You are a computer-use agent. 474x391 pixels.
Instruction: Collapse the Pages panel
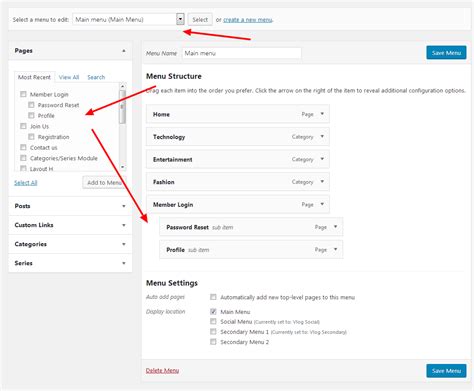[124, 51]
